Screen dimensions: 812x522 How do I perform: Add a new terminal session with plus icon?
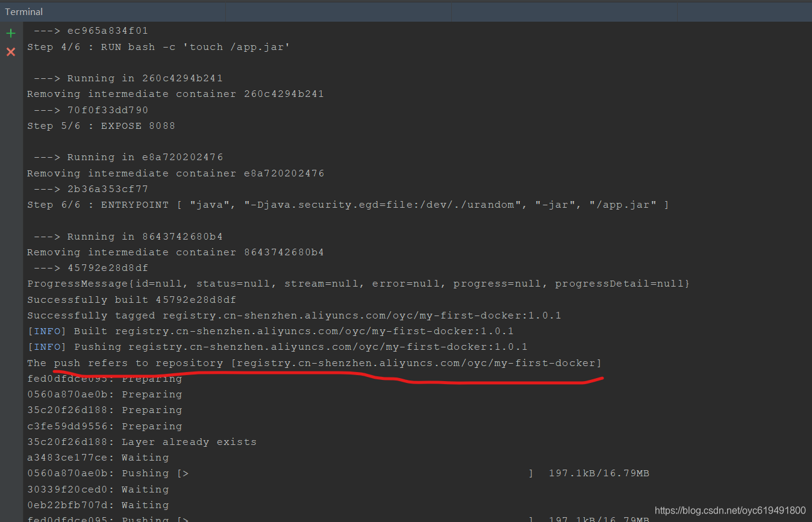pos(11,33)
